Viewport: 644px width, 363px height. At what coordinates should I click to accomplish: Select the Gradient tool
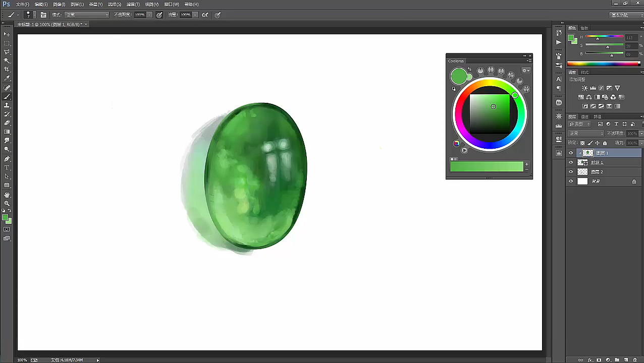7,132
